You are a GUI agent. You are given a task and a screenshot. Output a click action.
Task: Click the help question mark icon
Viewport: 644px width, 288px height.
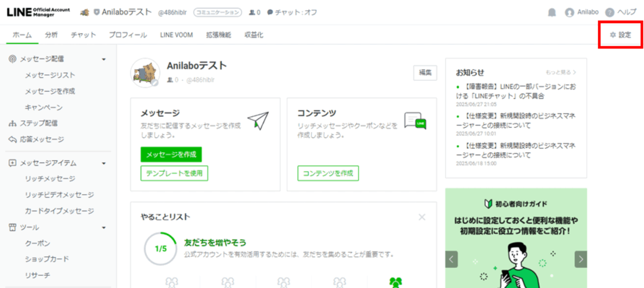[609, 12]
